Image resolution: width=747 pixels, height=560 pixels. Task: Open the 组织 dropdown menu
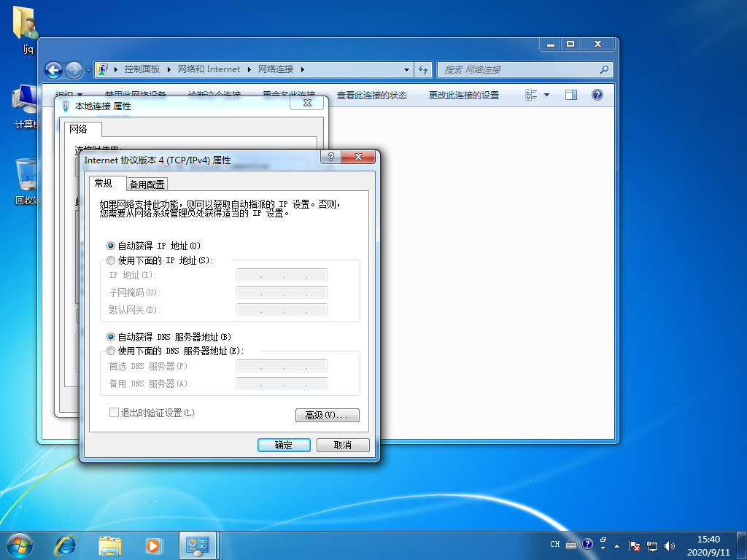[63, 94]
